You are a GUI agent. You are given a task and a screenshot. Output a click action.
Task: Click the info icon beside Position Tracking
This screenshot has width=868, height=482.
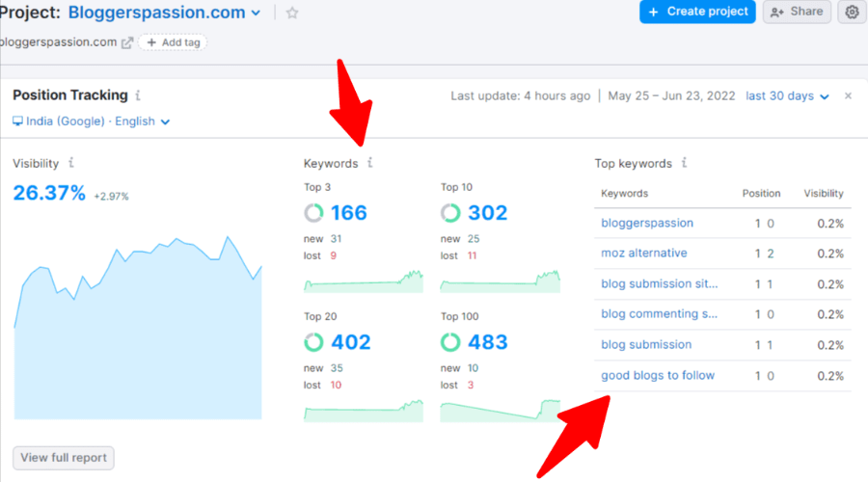(x=138, y=95)
